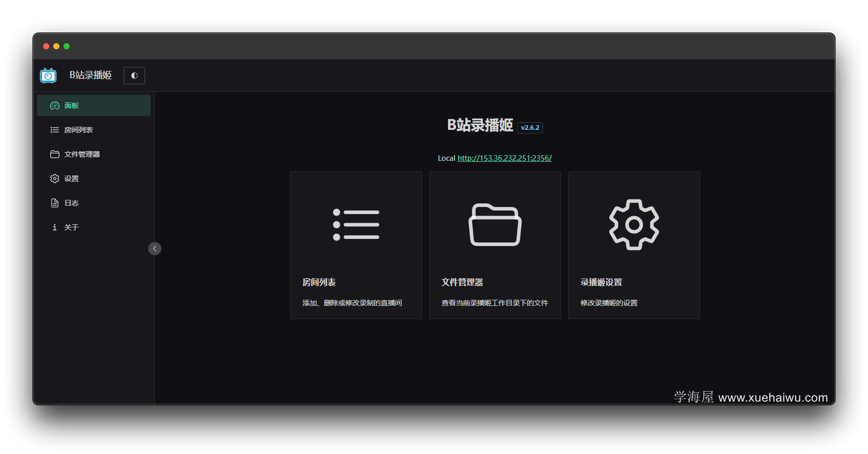Open 文件管理器 in sidebar menu
This screenshot has width=868, height=454.
click(x=94, y=154)
